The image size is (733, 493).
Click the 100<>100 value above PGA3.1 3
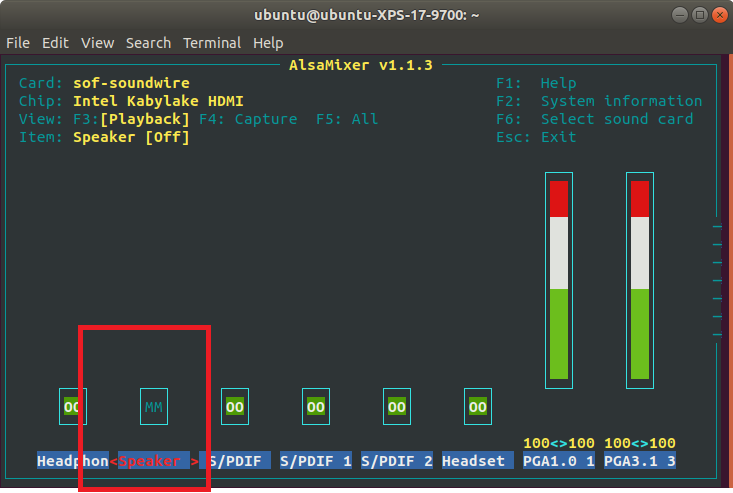[x=640, y=443]
